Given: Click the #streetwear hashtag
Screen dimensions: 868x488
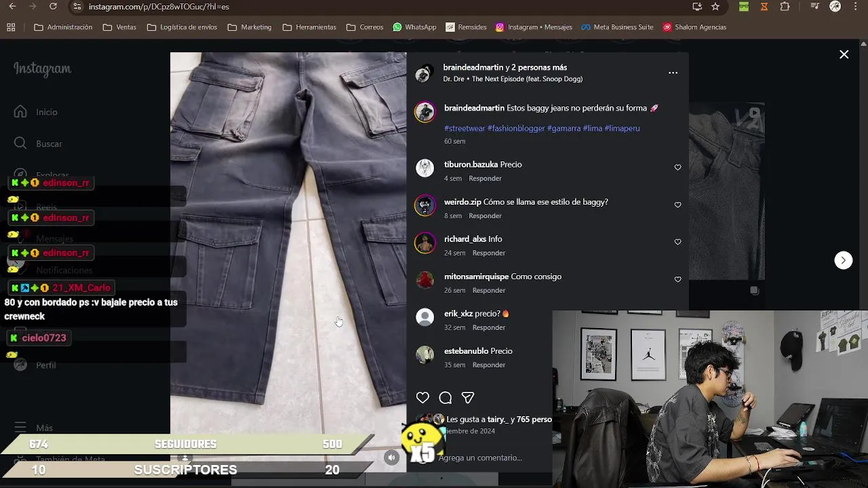Looking at the screenshot, I should pyautogui.click(x=465, y=128).
